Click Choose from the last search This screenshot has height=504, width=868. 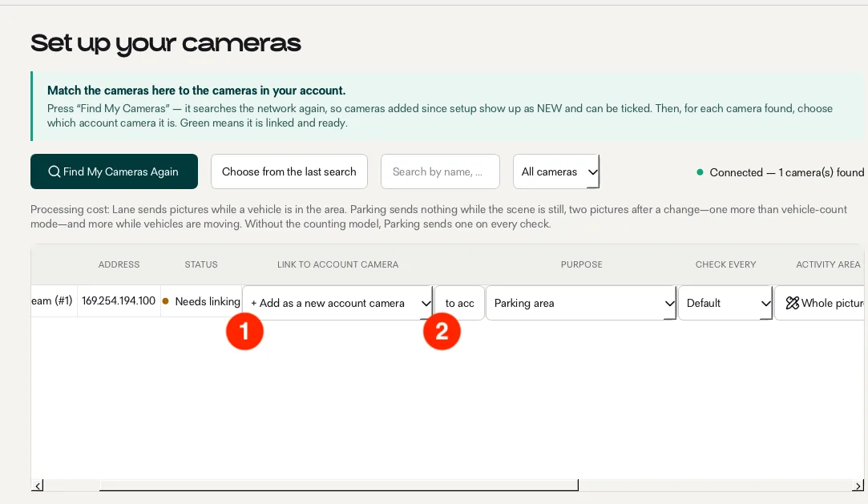[289, 171]
